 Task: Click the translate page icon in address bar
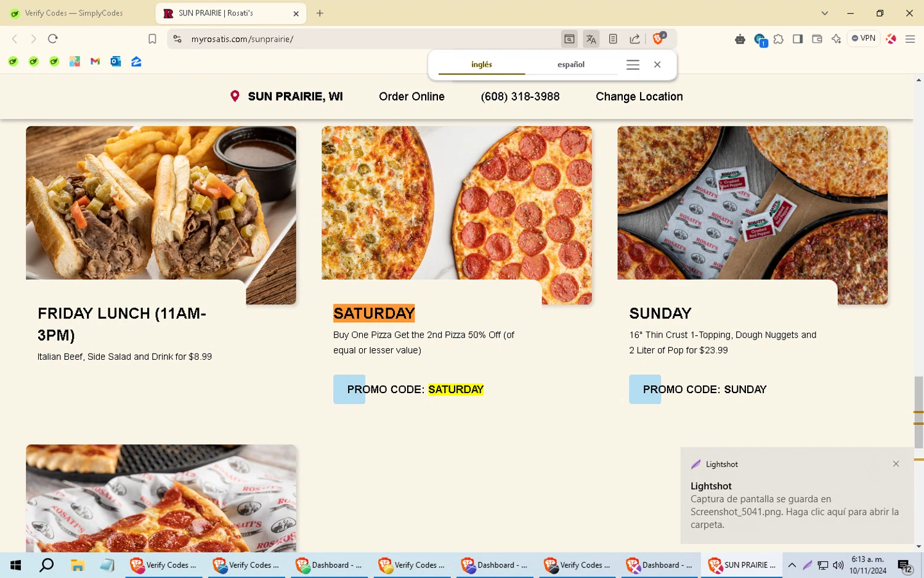point(591,39)
